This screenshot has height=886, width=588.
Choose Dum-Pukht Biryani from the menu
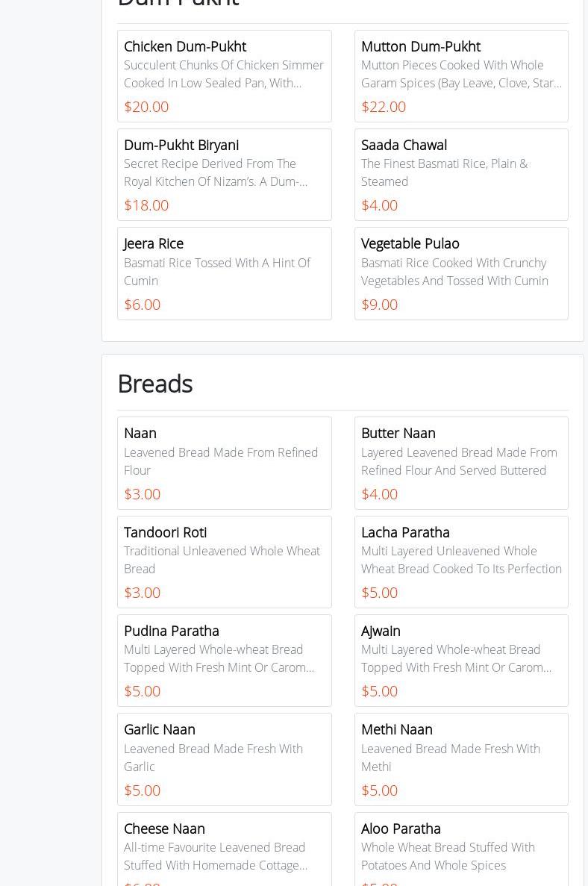[x=224, y=175]
